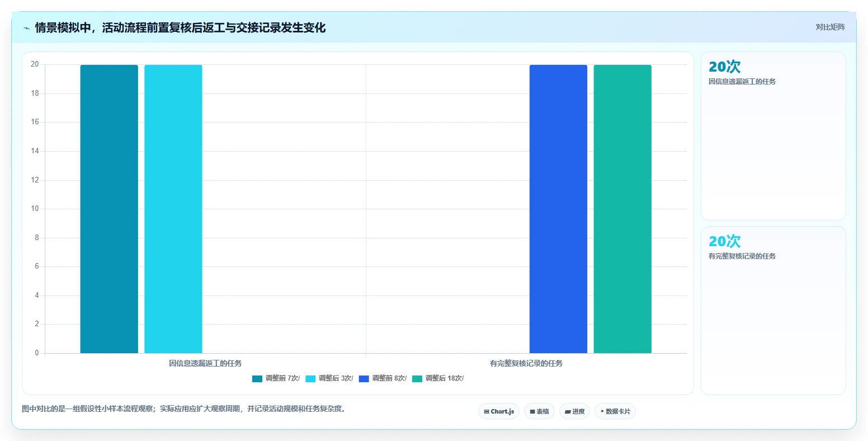Toggle legend item 调整前 8次/
This screenshot has height=441, width=868.
click(383, 378)
